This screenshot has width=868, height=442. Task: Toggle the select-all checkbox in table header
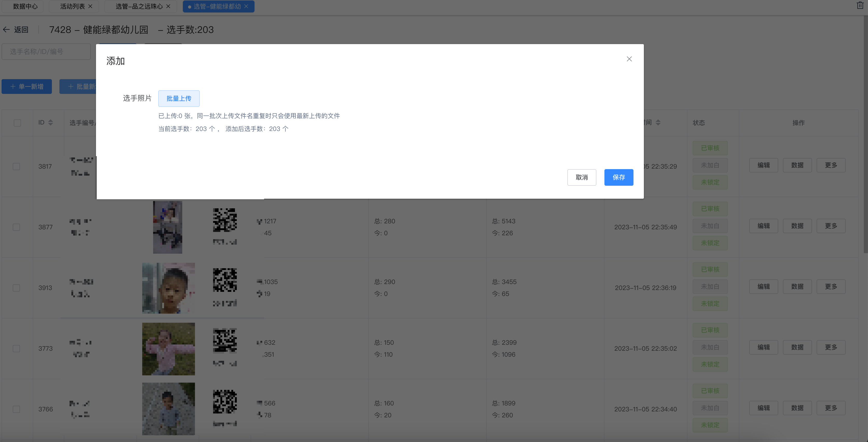(17, 123)
